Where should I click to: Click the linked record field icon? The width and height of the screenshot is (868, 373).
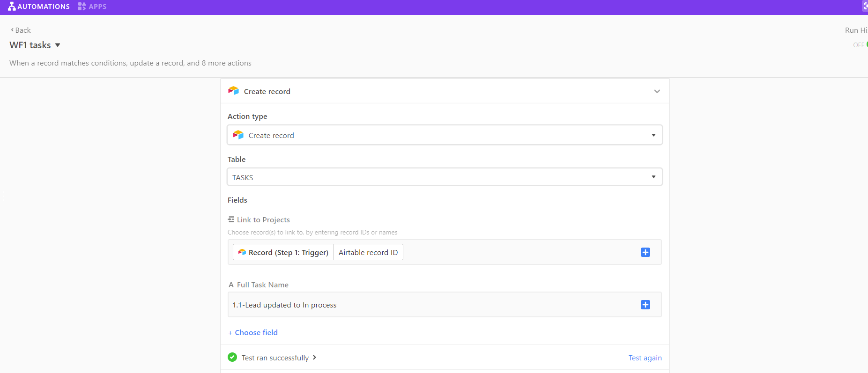coord(231,219)
